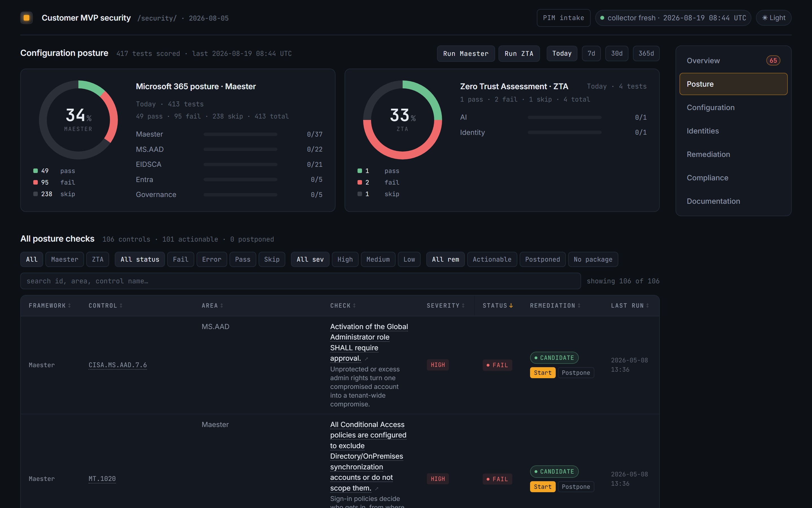Start remediation for CISA.MS.AAD.7.6
Screen dimensions: 812x508
542,373
